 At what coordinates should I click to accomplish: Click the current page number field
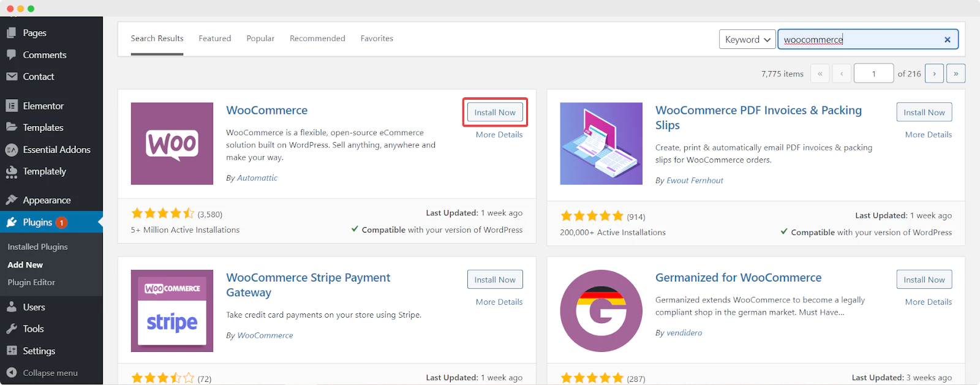(874, 73)
